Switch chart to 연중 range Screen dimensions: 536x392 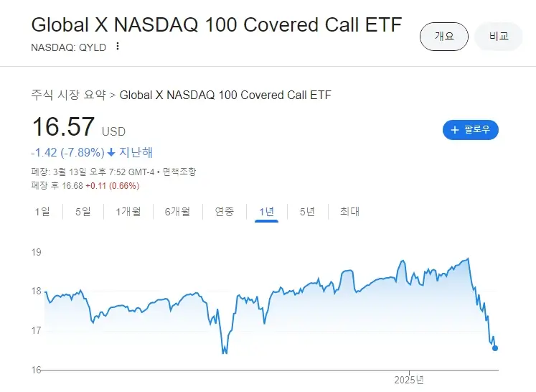[x=224, y=211]
